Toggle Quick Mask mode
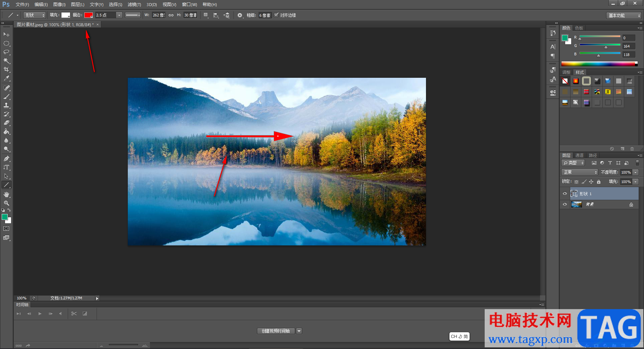This screenshot has width=644, height=349. click(x=6, y=229)
